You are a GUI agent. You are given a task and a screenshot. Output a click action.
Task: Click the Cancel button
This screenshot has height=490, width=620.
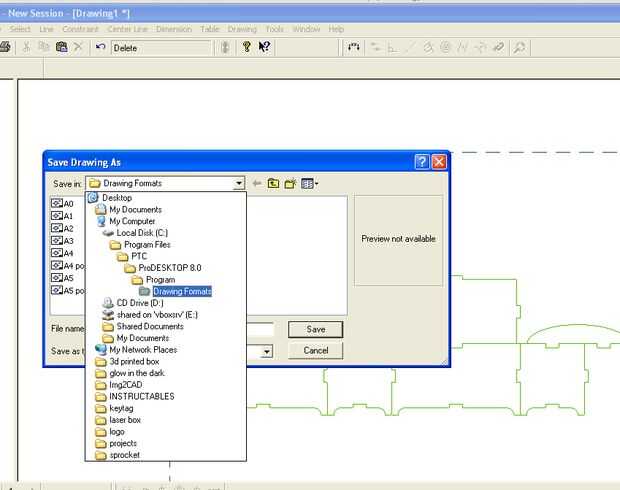316,350
